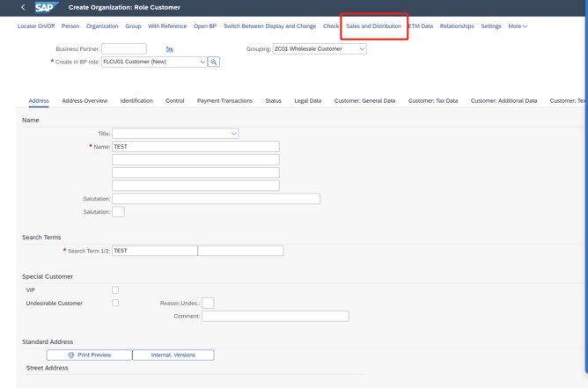Image resolution: width=588 pixels, height=388 pixels.
Task: Expand the Create in BP role dropdown
Action: 202,62
